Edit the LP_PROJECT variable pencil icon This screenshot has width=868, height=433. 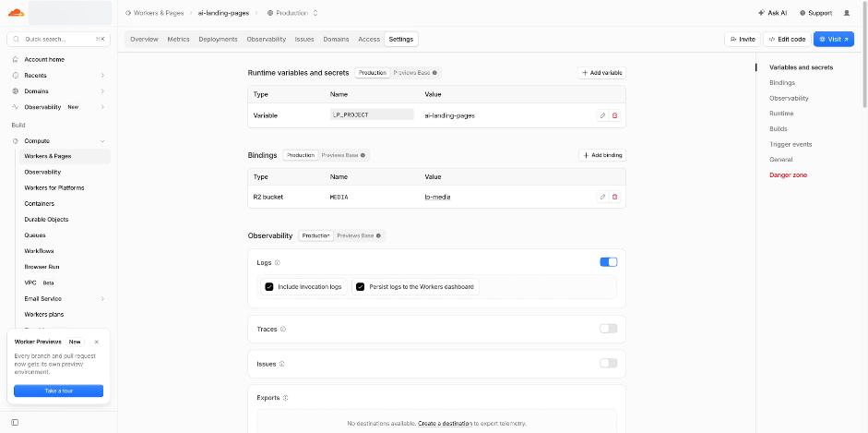(x=602, y=115)
